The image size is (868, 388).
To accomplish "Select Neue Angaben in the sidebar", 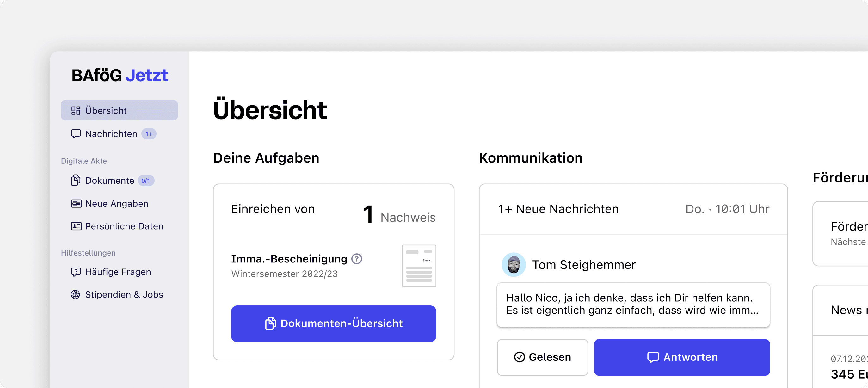I will (x=119, y=204).
